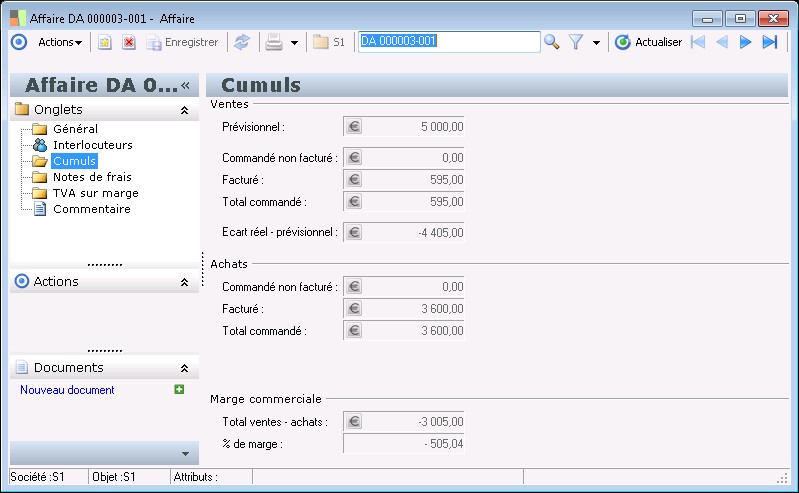Viewport: 799px width, 493px height.
Task: Click the Prévisionnel value 5 000,00
Action: pyautogui.click(x=442, y=127)
